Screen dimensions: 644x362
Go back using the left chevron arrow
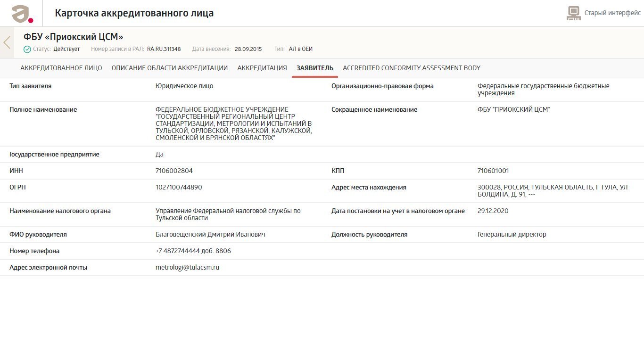(x=7, y=42)
